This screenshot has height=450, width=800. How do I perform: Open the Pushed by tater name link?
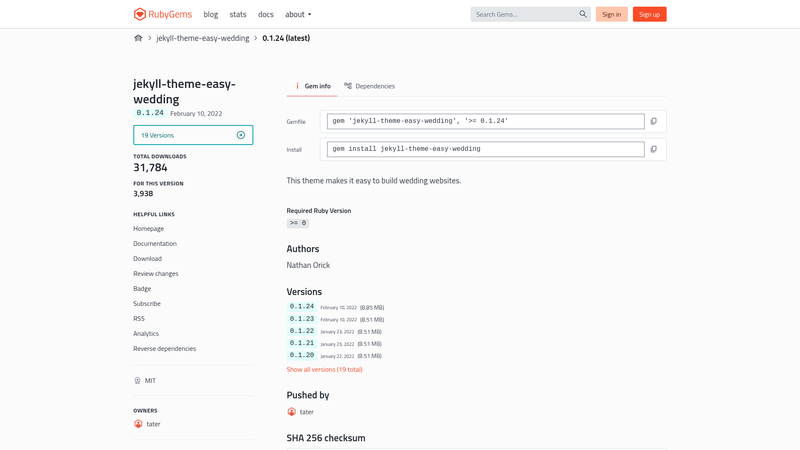(x=307, y=412)
